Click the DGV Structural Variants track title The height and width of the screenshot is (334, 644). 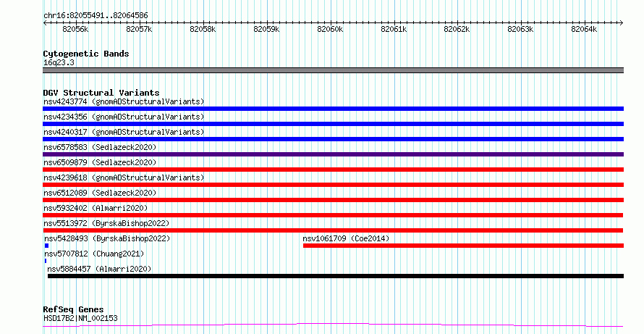101,93
